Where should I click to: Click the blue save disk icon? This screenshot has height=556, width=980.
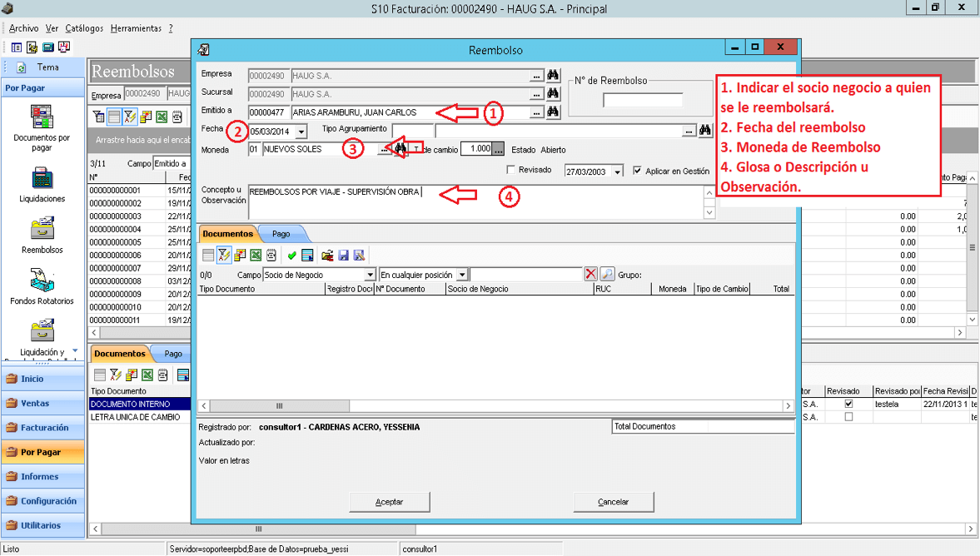343,255
